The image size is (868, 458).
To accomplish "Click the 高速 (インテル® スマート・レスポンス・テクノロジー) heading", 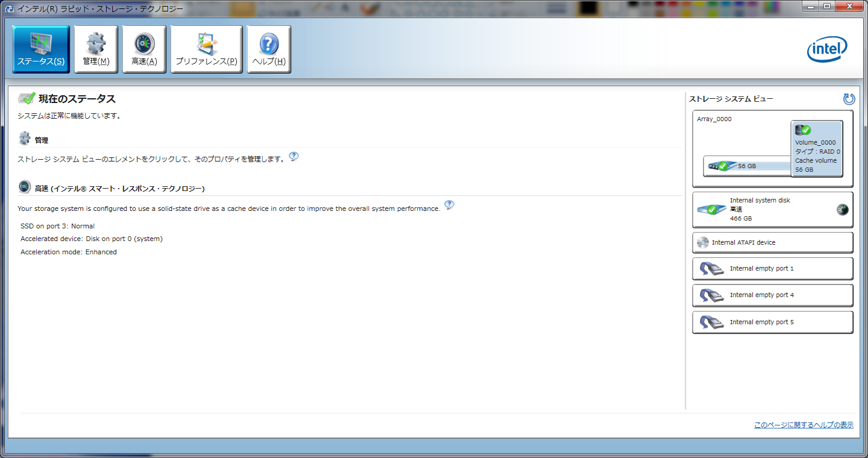I will 120,189.
